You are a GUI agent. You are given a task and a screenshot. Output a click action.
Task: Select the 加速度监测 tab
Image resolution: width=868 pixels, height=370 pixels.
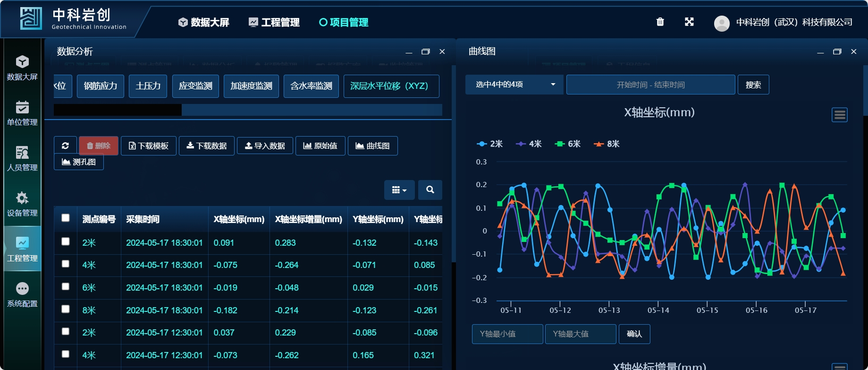click(x=251, y=86)
